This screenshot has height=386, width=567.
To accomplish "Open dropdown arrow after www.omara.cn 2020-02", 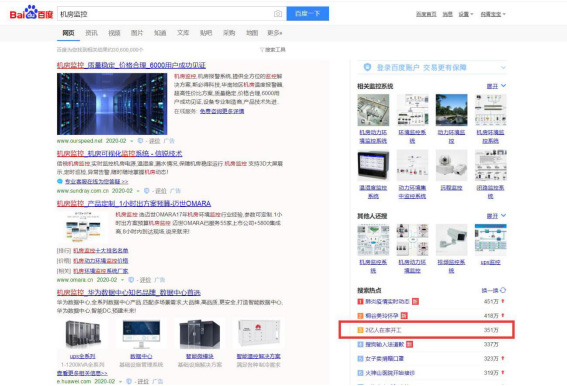I will tap(123, 280).
